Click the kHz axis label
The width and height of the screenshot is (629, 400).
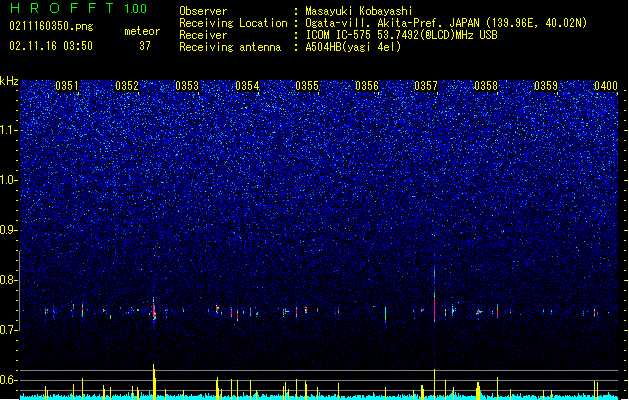click(9, 81)
